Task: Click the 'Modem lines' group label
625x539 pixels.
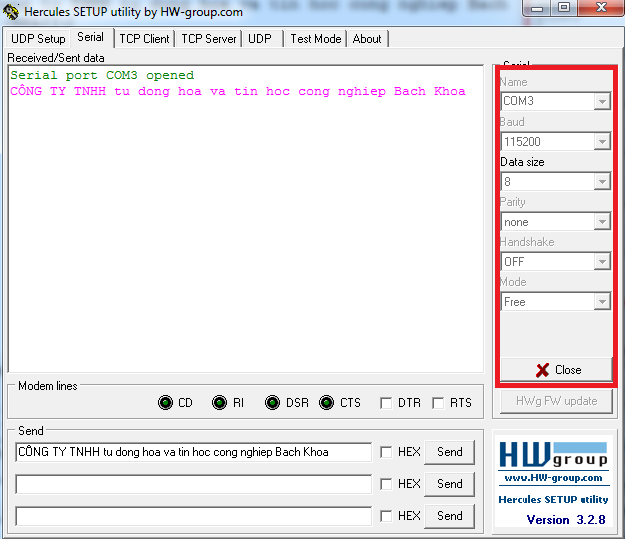Action: pos(48,386)
